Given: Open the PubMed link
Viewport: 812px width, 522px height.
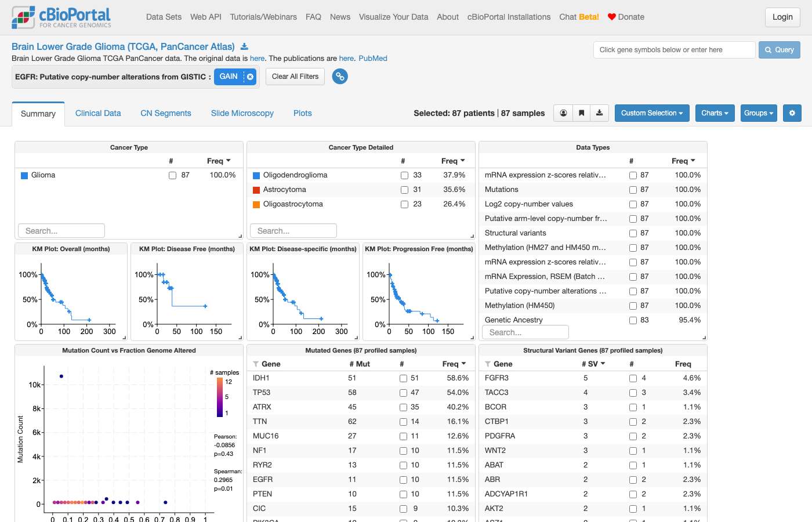Looking at the screenshot, I should pos(373,59).
